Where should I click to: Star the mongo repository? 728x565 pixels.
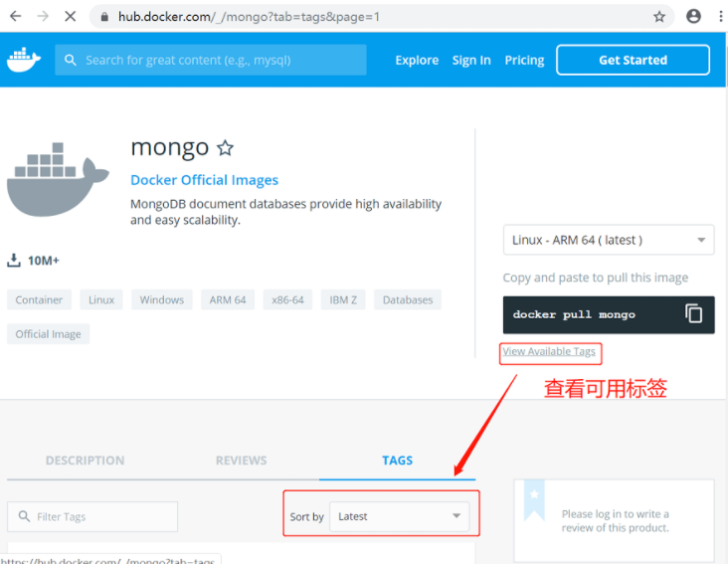pos(226,148)
